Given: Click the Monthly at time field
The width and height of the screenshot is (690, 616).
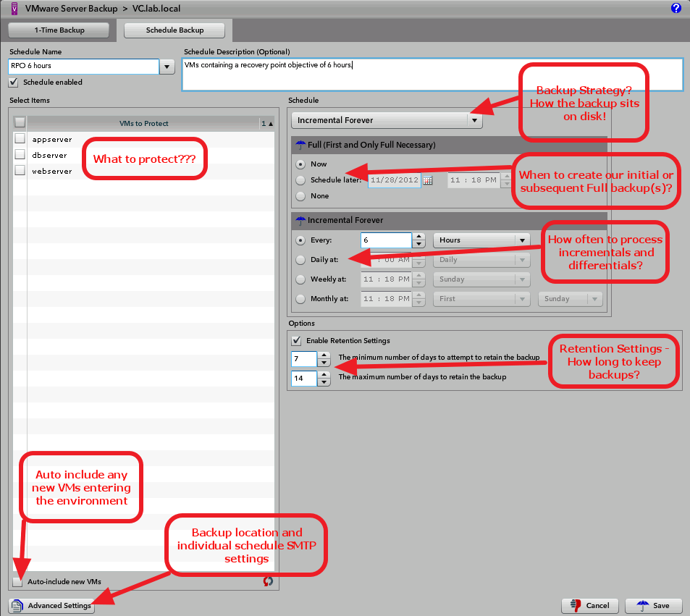Looking at the screenshot, I should tap(386, 299).
